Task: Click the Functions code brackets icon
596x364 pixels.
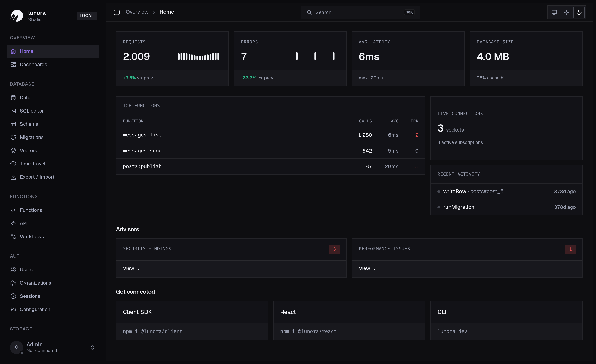Action: [x=13, y=210]
